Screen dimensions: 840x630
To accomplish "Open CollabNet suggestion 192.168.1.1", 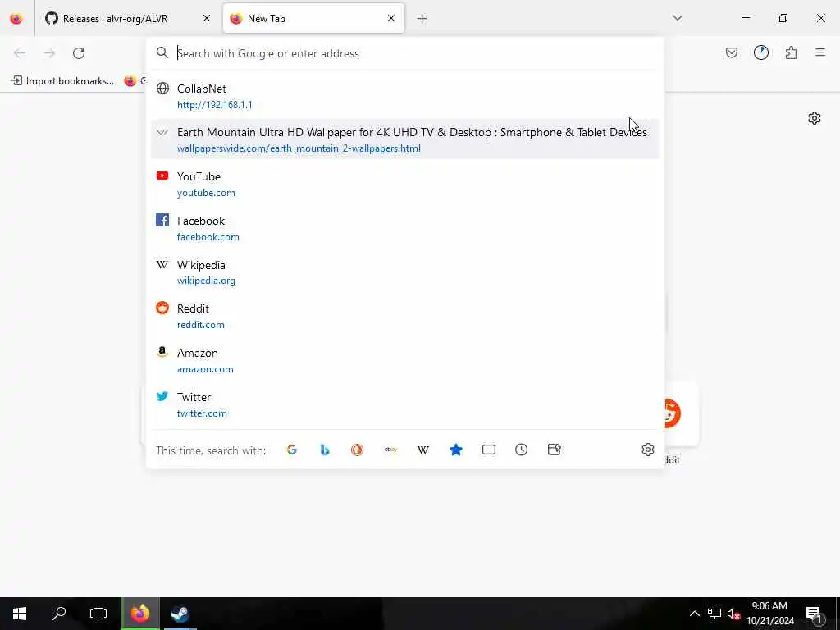I will tap(404, 96).
